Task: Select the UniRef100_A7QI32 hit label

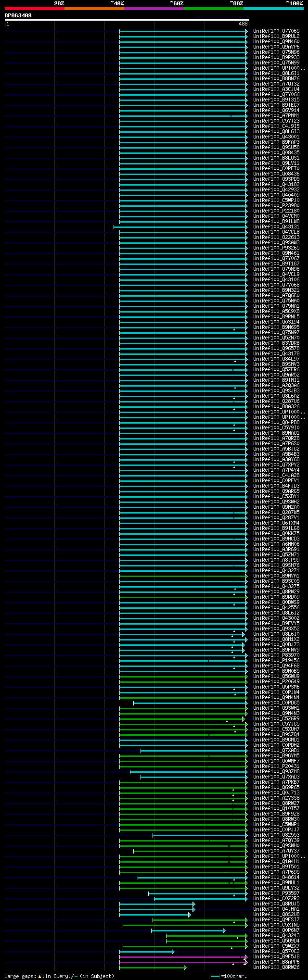Action: (x=276, y=84)
